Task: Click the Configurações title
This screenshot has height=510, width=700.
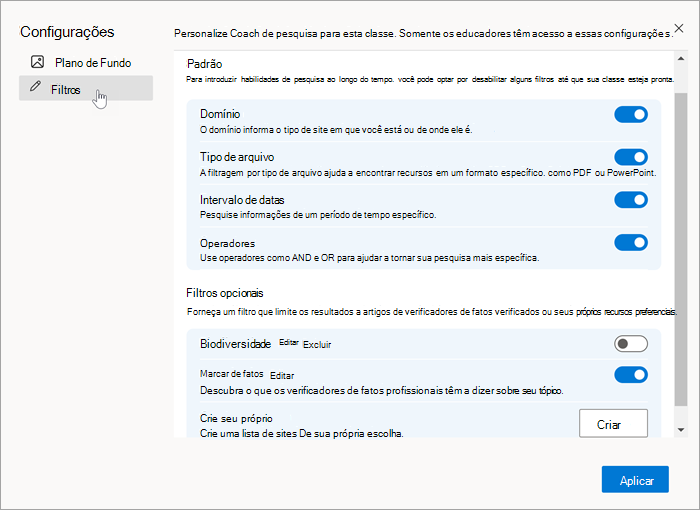Action: click(67, 32)
